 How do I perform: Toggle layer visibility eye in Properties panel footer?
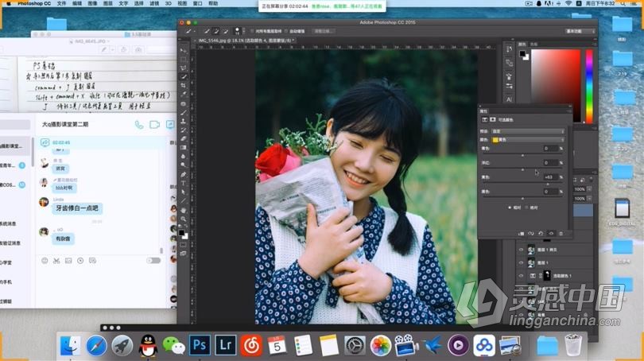click(x=551, y=234)
